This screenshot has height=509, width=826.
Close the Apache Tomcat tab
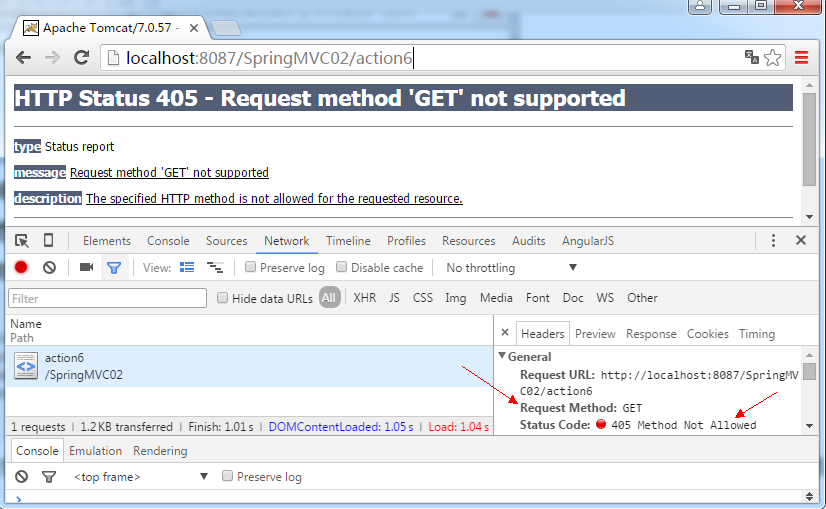coord(194,28)
